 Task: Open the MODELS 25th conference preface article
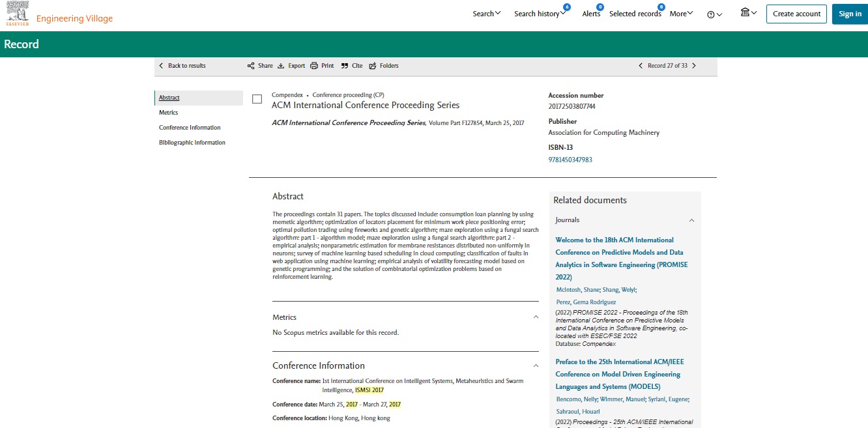tap(620, 375)
